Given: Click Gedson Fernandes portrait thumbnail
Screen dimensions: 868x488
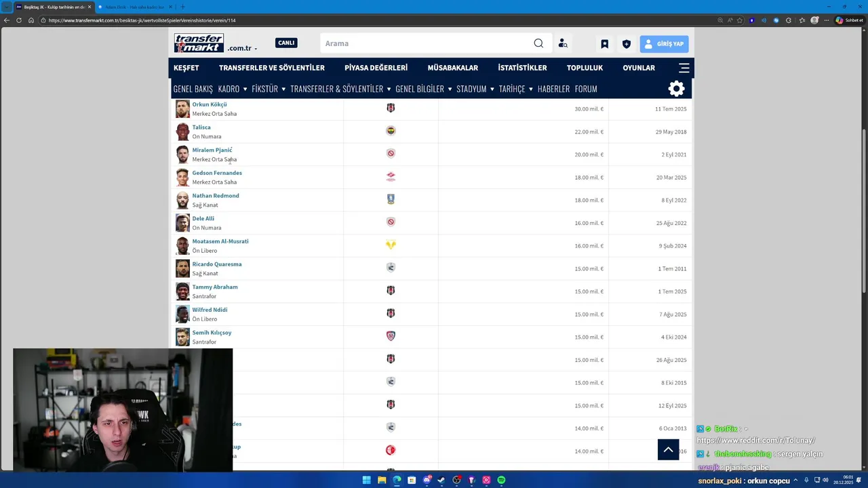Looking at the screenshot, I should pyautogui.click(x=182, y=177).
